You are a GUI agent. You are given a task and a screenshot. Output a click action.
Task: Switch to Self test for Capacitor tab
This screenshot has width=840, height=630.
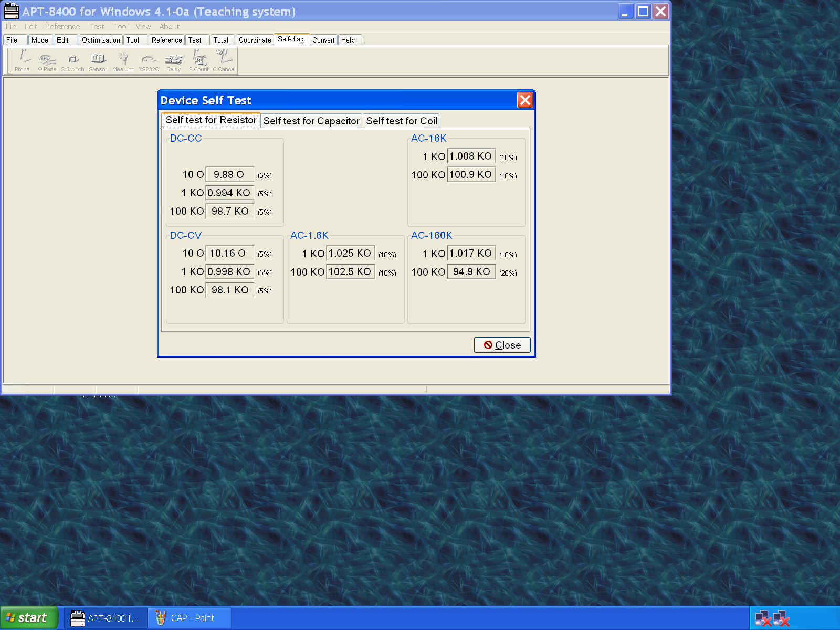point(311,121)
